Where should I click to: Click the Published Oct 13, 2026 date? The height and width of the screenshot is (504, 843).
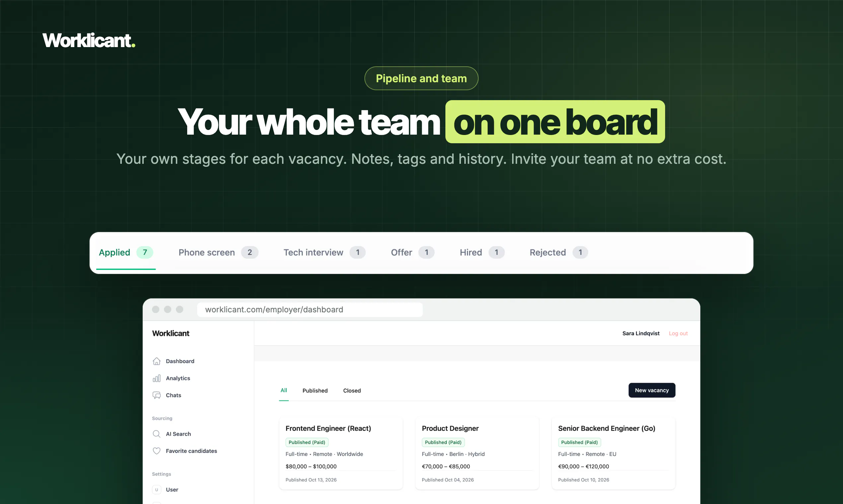(x=311, y=479)
